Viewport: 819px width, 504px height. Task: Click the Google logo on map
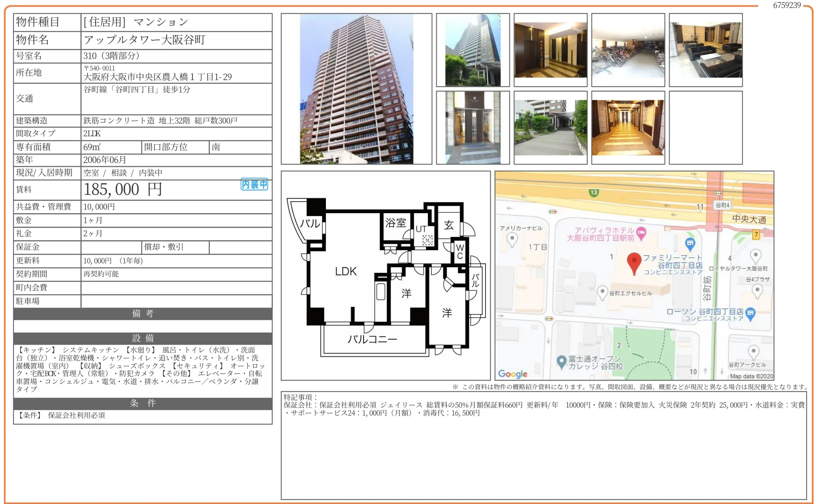click(x=513, y=373)
